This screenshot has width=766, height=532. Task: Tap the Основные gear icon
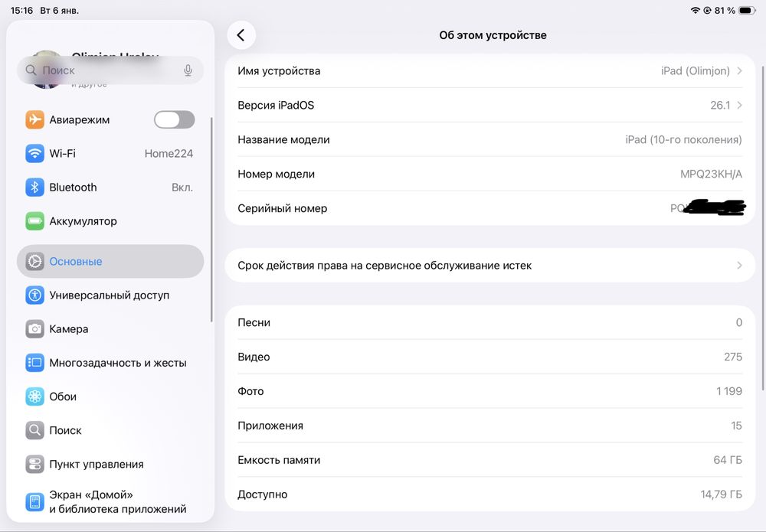pyautogui.click(x=34, y=262)
